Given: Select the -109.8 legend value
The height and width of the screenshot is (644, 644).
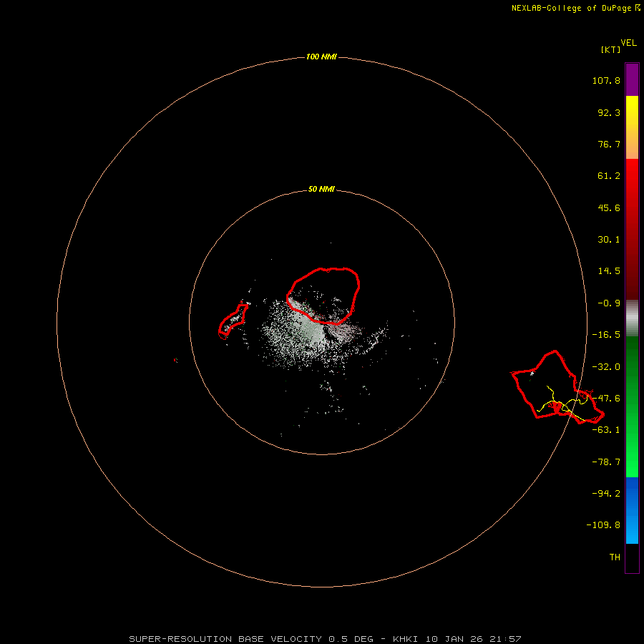Looking at the screenshot, I should pos(603,526).
